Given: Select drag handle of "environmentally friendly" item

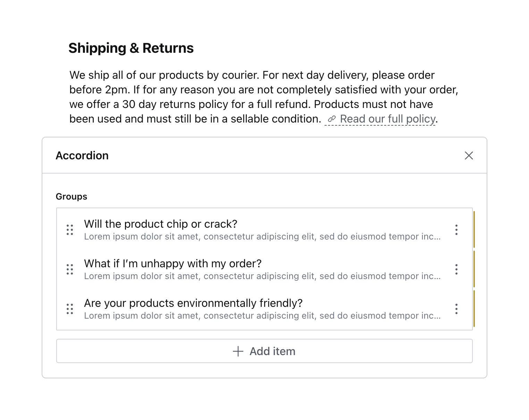Looking at the screenshot, I should pyautogui.click(x=70, y=309).
